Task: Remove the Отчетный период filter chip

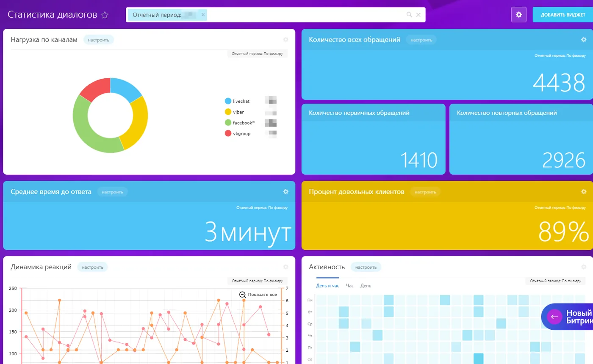Action: coord(203,15)
